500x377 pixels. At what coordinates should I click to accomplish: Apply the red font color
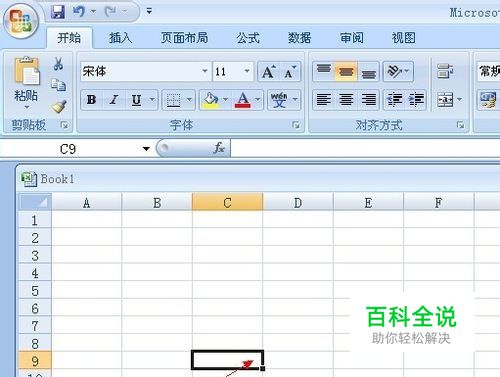(x=243, y=100)
